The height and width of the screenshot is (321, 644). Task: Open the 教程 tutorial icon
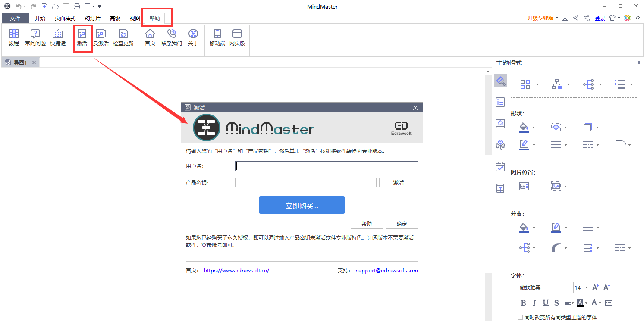click(14, 37)
